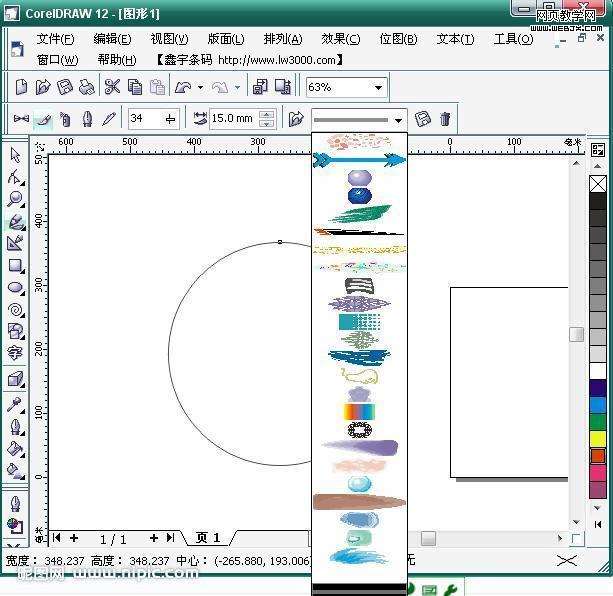Screen dimensions: 613x596
Task: Choose the Sprayer artistic media mode
Action: pyautogui.click(x=65, y=118)
